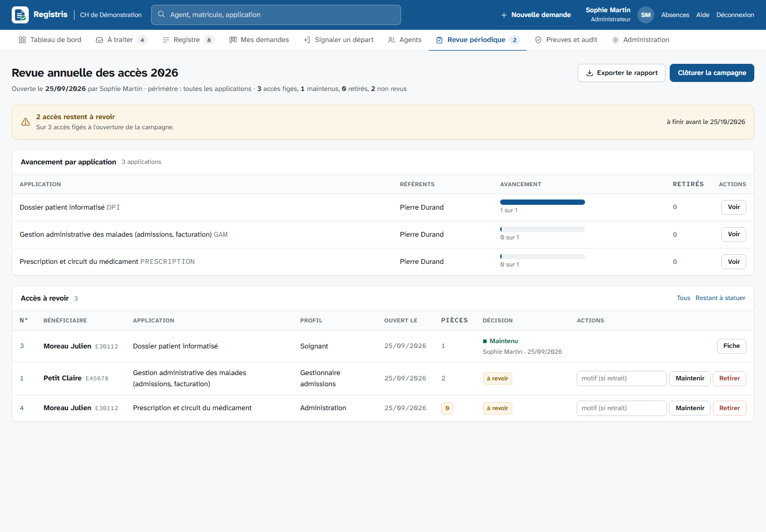Click the motif field for Petit Claire
The width and height of the screenshot is (766, 532).
(621, 379)
